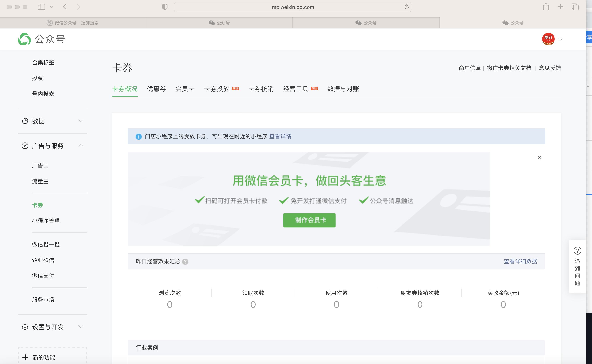
Task: Open the 查看详细数据 link
Action: (520, 261)
